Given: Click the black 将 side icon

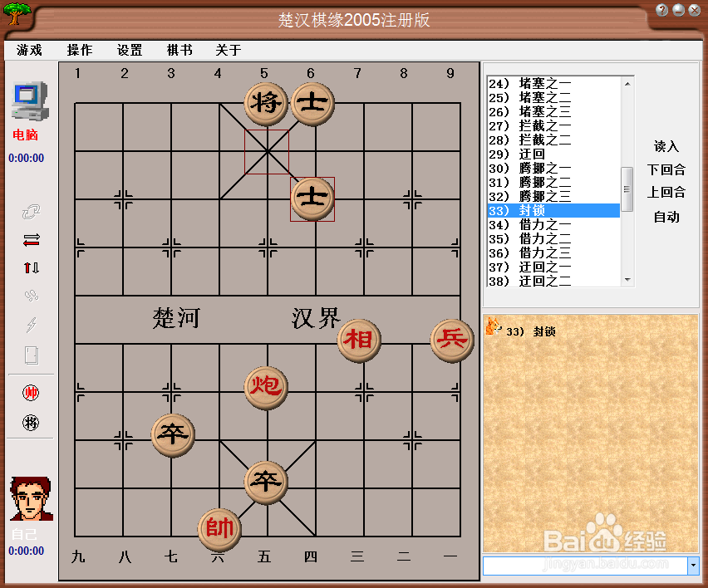Looking at the screenshot, I should (31, 423).
